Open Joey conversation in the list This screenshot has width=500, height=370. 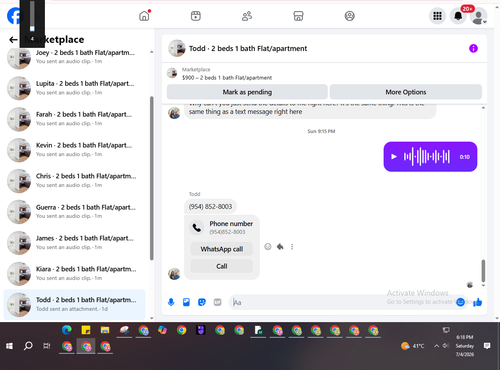(x=74, y=57)
